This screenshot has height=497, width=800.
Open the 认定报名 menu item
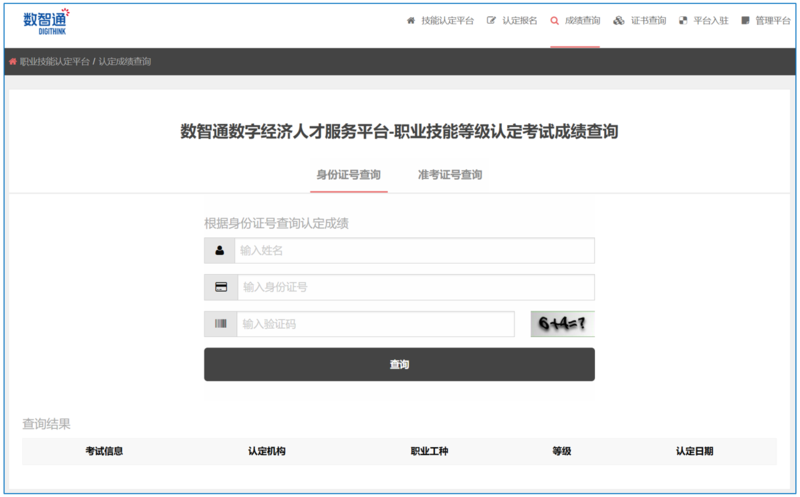(x=519, y=20)
